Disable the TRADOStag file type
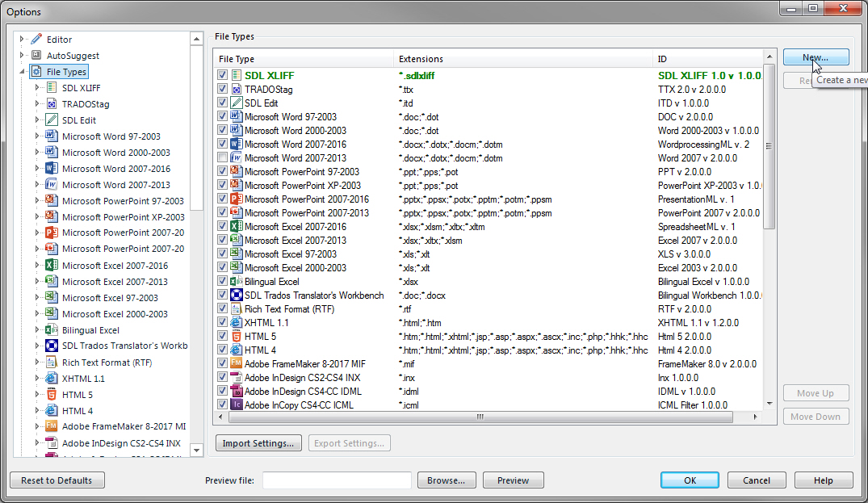Image resolution: width=868 pixels, height=503 pixels. [222, 90]
